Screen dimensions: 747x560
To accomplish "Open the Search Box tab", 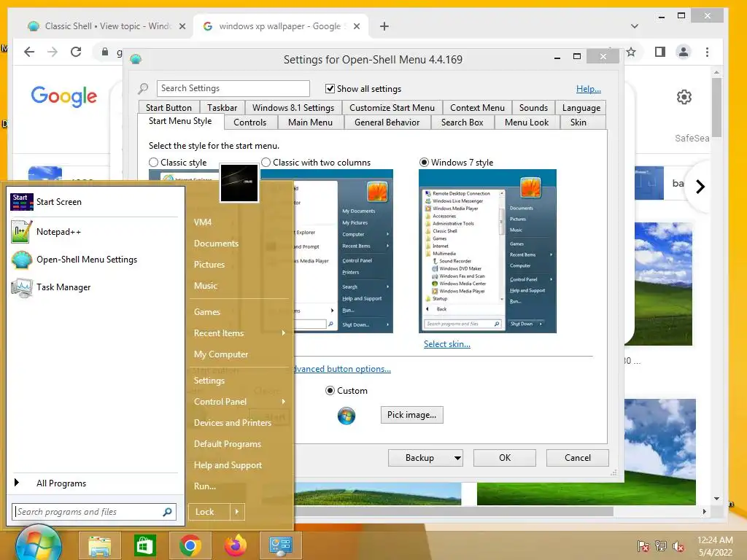I will [x=462, y=122].
